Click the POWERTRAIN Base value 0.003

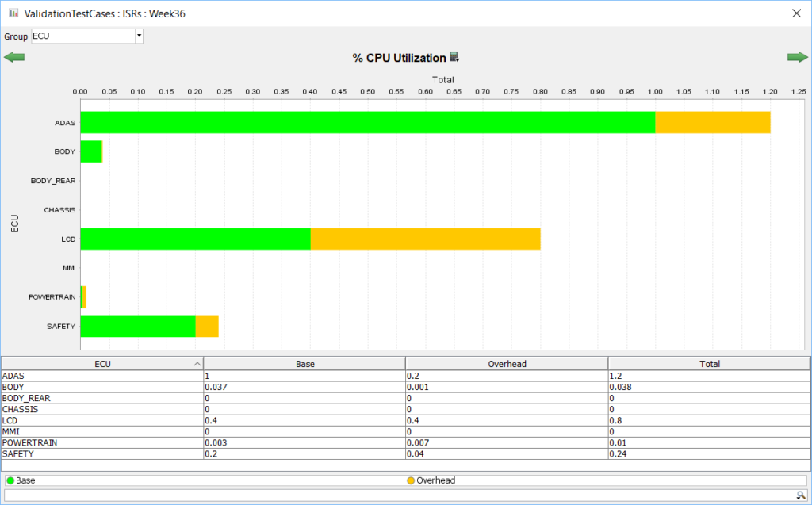[216, 443]
